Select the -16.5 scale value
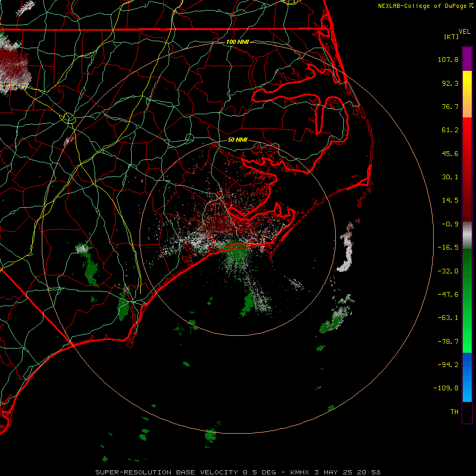The height and width of the screenshot is (476, 476). (x=448, y=248)
